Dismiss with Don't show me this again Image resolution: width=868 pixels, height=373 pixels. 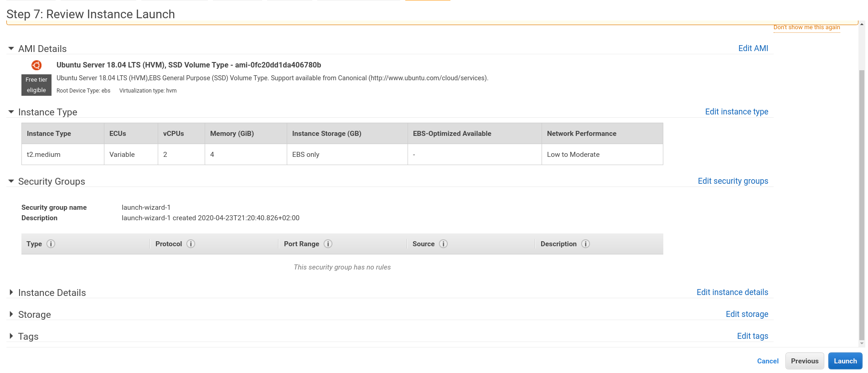tap(806, 27)
